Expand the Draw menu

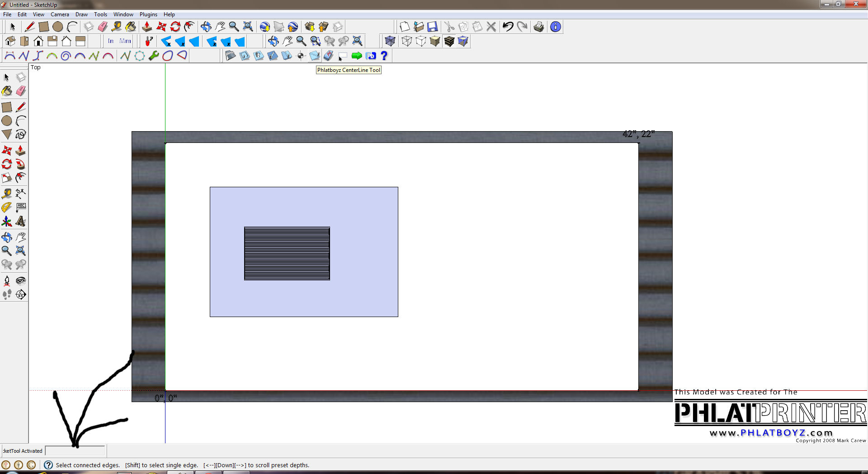[81, 14]
